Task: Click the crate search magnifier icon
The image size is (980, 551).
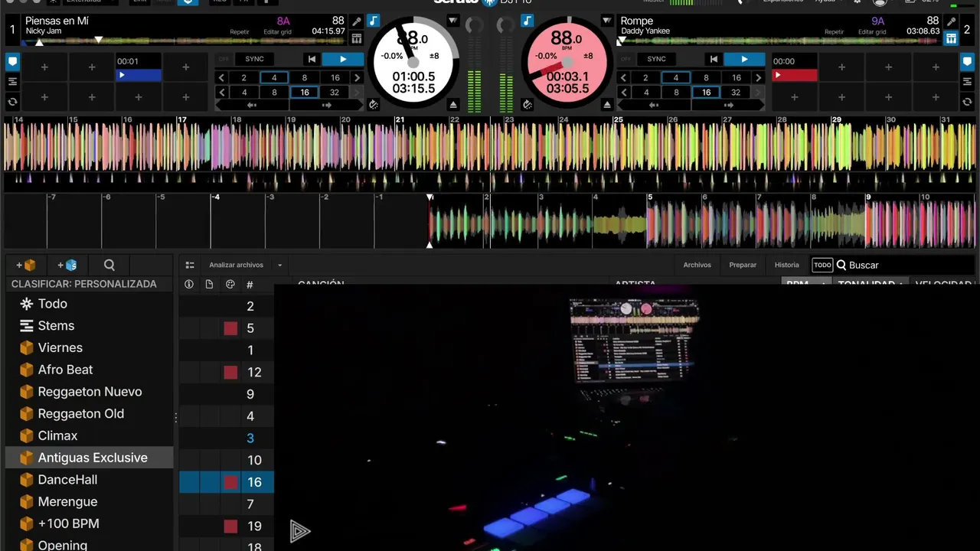Action: click(109, 265)
